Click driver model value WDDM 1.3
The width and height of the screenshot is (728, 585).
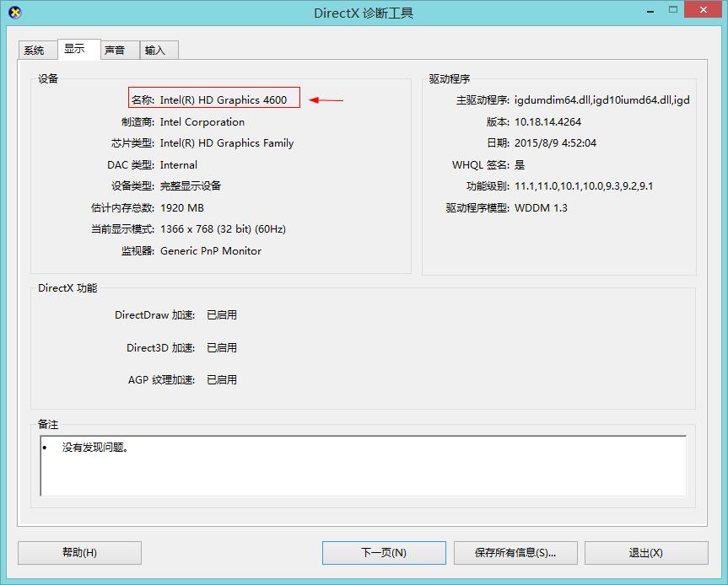pos(541,208)
